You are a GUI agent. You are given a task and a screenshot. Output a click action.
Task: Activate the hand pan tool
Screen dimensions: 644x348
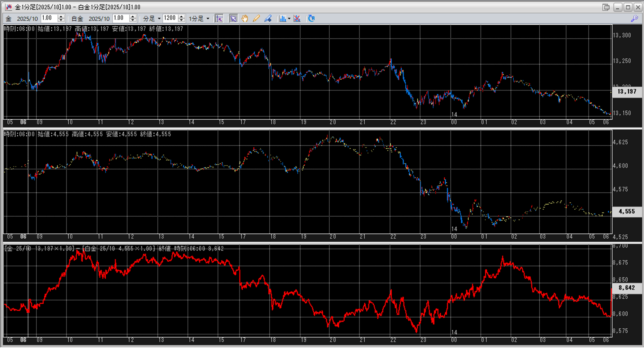(245, 19)
